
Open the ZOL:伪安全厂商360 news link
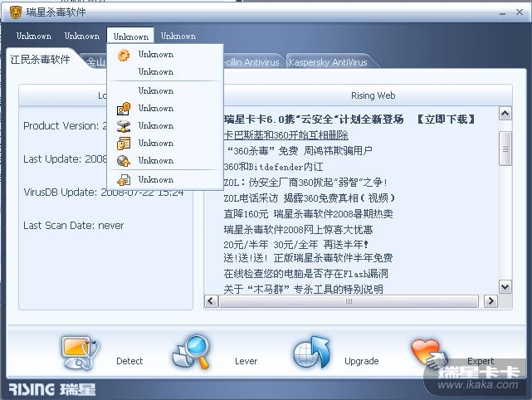click(305, 183)
